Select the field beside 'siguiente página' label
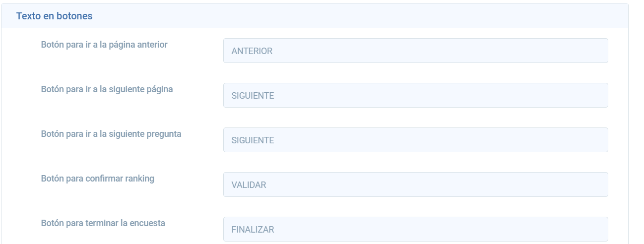Viewport: 644px width, 244px height. (415, 95)
